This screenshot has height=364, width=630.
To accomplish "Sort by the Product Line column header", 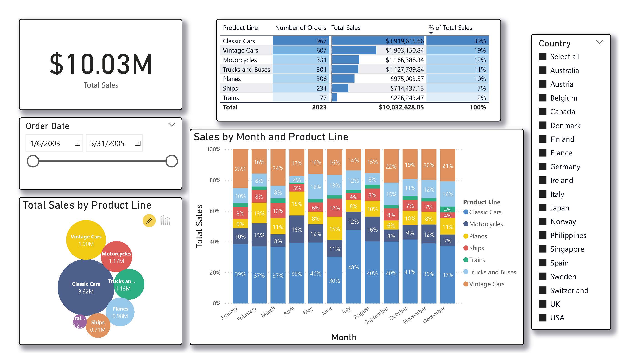I will click(x=240, y=28).
